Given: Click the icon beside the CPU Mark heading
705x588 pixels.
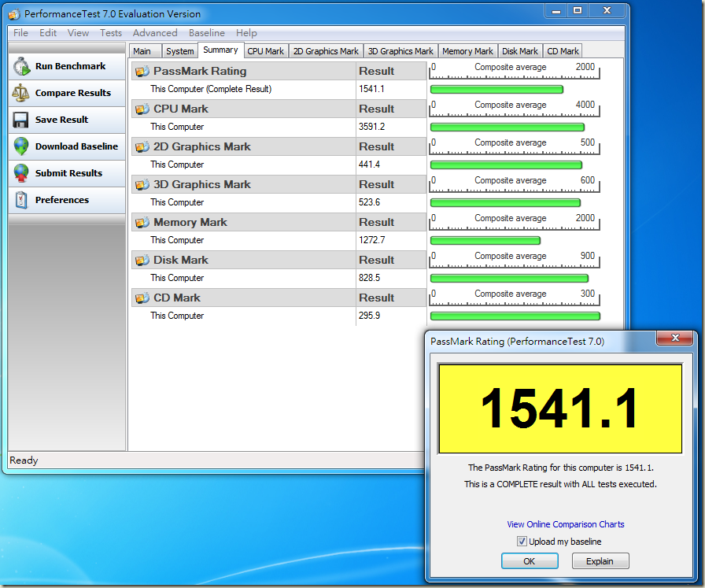Looking at the screenshot, I should point(142,109).
